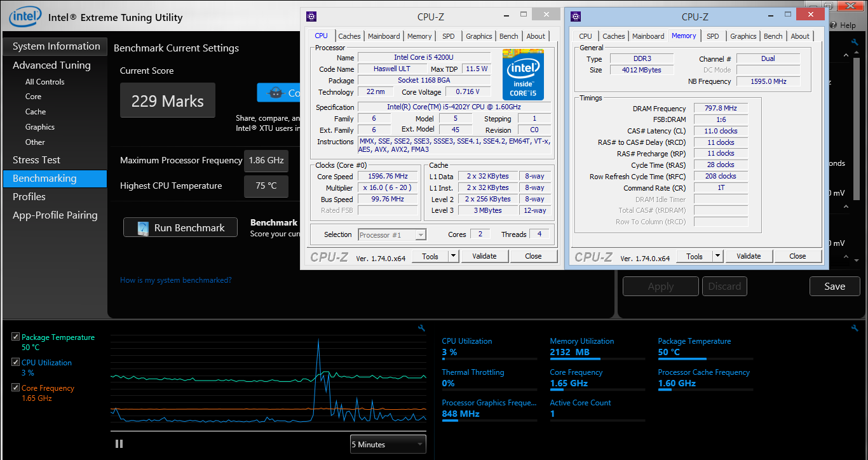Switch to Caches tab in CPU-Z window showing CPU tab
868x460 pixels.
click(x=349, y=36)
